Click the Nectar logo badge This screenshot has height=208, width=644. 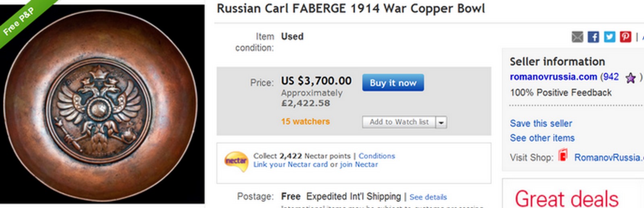point(236,161)
